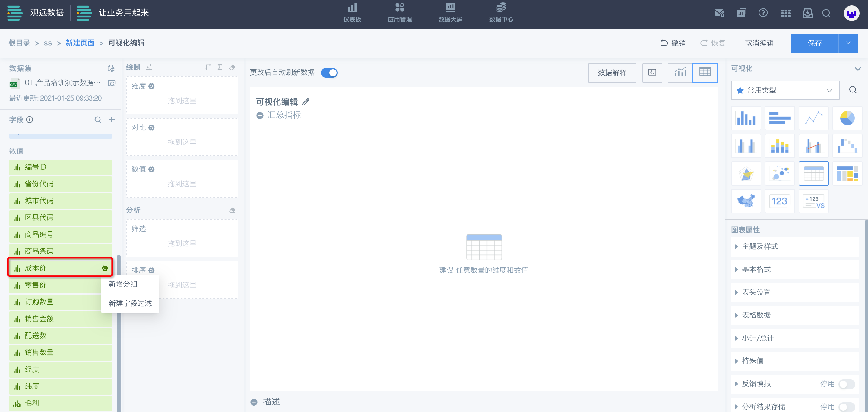The width and height of the screenshot is (868, 412).
Task: Clear the 绘制 section with eraser icon
Action: [232, 67]
